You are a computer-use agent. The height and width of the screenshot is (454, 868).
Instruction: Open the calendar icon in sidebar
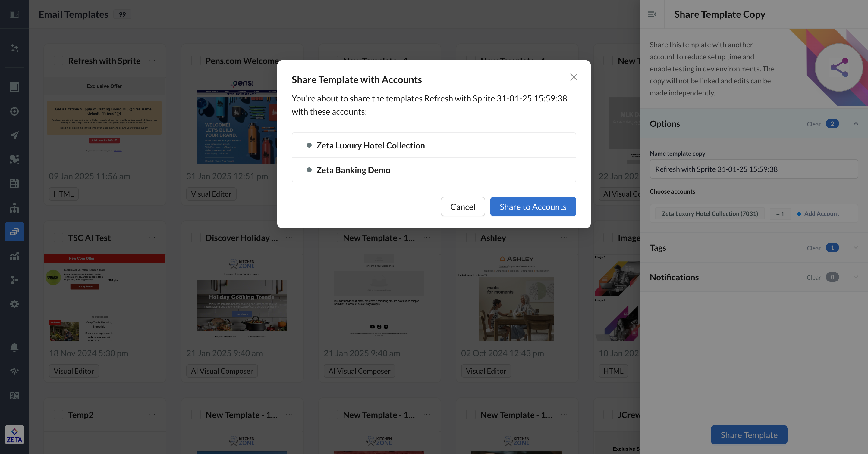pos(14,183)
